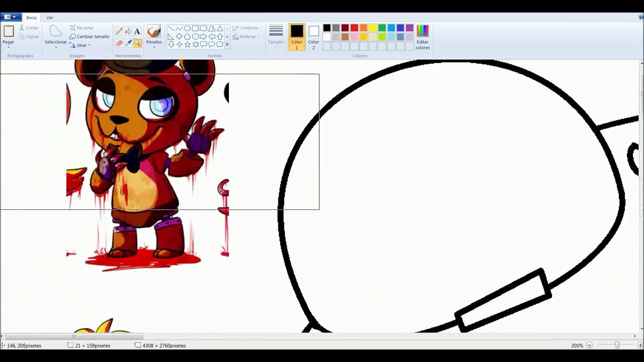Viewport: 644px width, 362px height.
Task: Activate Color 1 foreground selector
Action: tap(297, 37)
